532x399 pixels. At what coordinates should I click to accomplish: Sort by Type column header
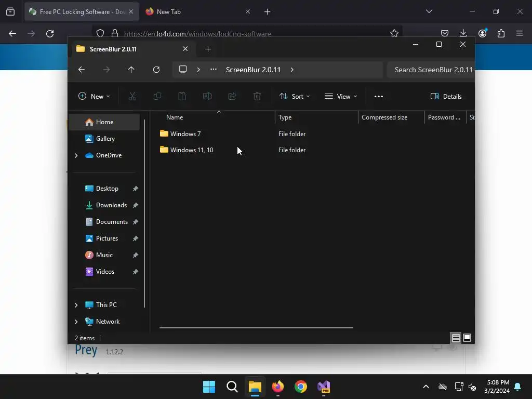(316, 117)
